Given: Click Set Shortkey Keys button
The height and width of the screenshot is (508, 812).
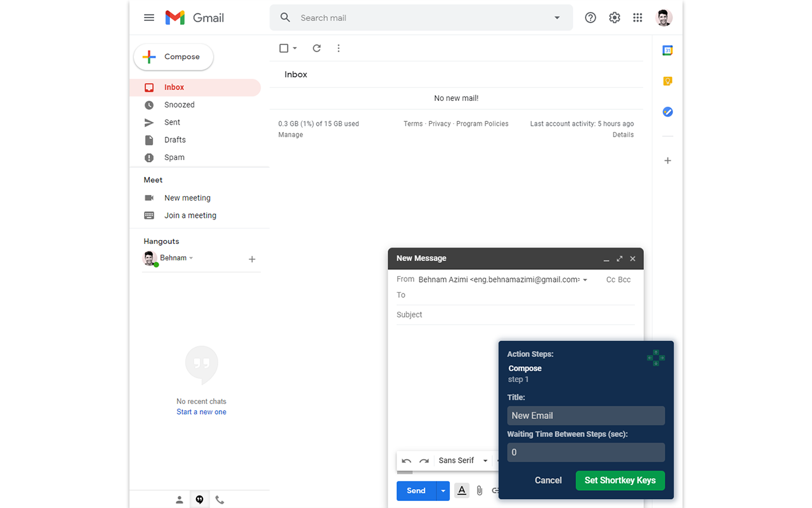Looking at the screenshot, I should pos(620,481).
